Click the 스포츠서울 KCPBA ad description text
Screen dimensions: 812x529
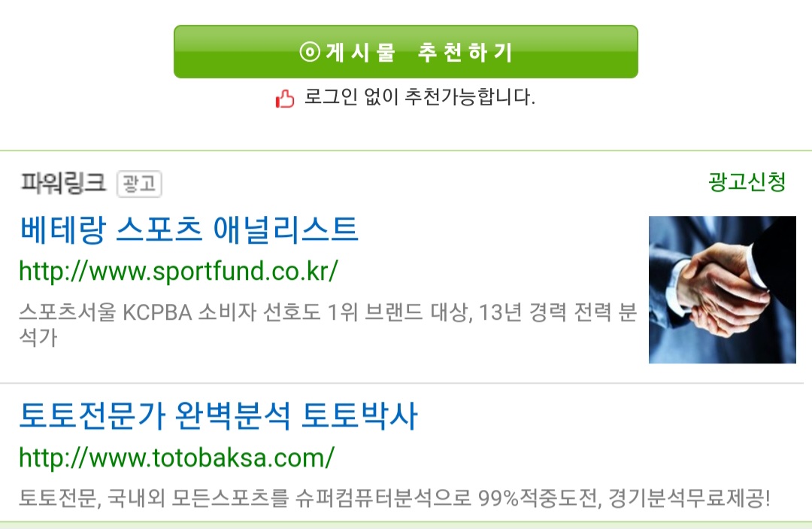pos(328,325)
